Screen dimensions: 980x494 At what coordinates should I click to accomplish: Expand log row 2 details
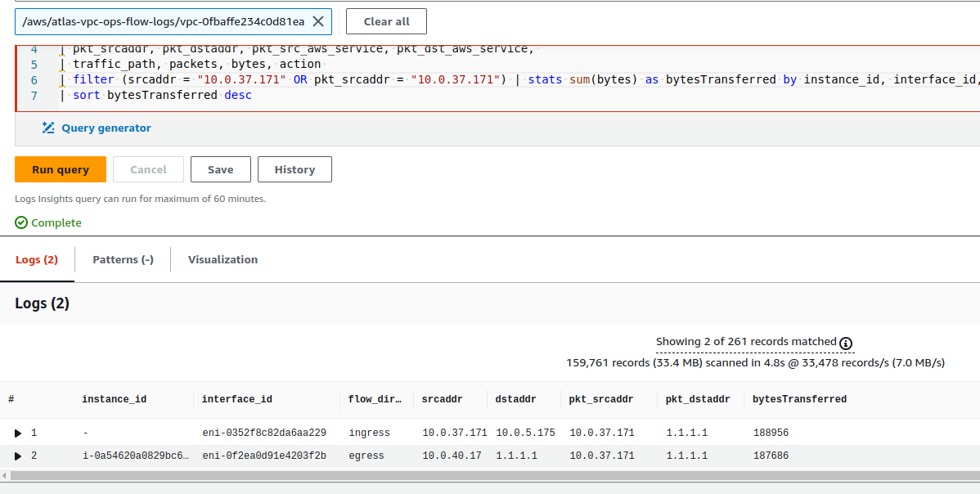pos(18,456)
